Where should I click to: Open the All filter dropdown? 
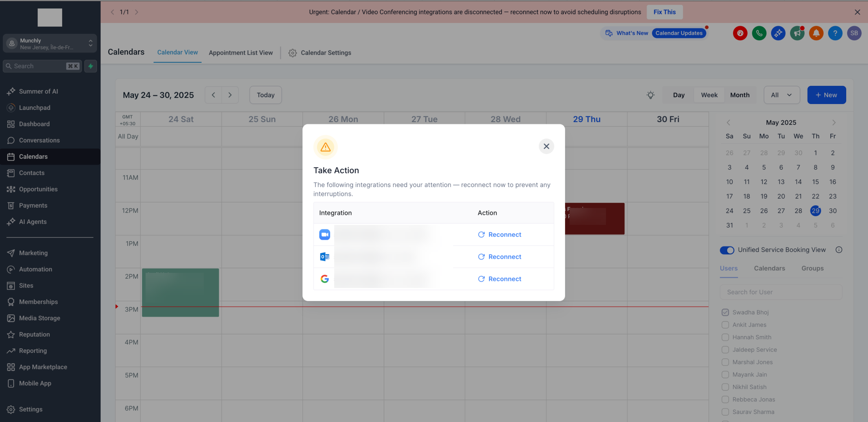tap(781, 95)
